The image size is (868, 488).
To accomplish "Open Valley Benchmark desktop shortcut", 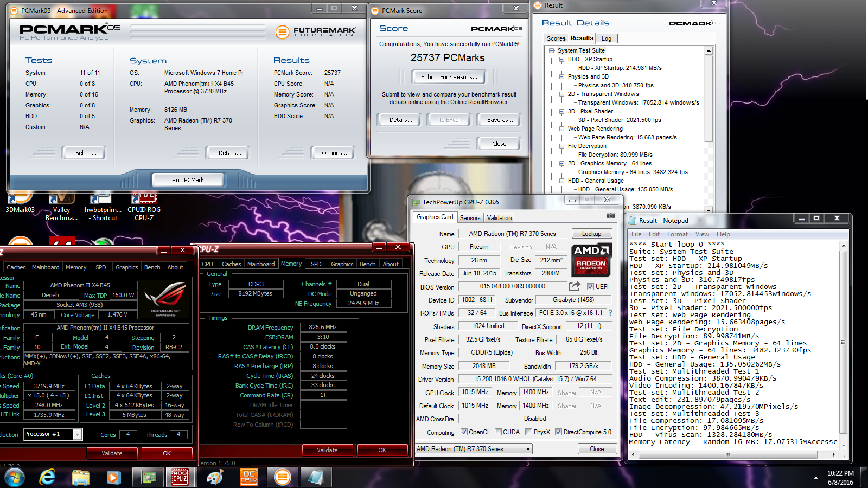I will 61,207.
